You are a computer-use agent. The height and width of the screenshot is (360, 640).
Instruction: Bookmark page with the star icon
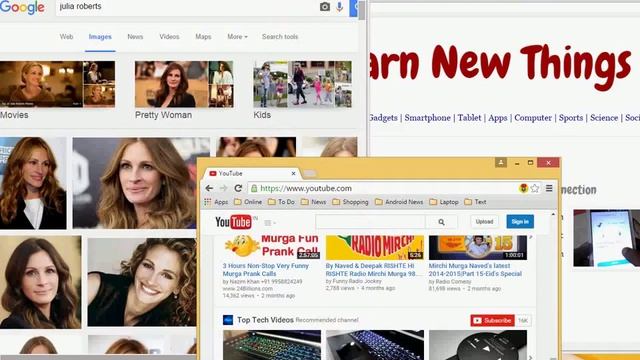535,188
